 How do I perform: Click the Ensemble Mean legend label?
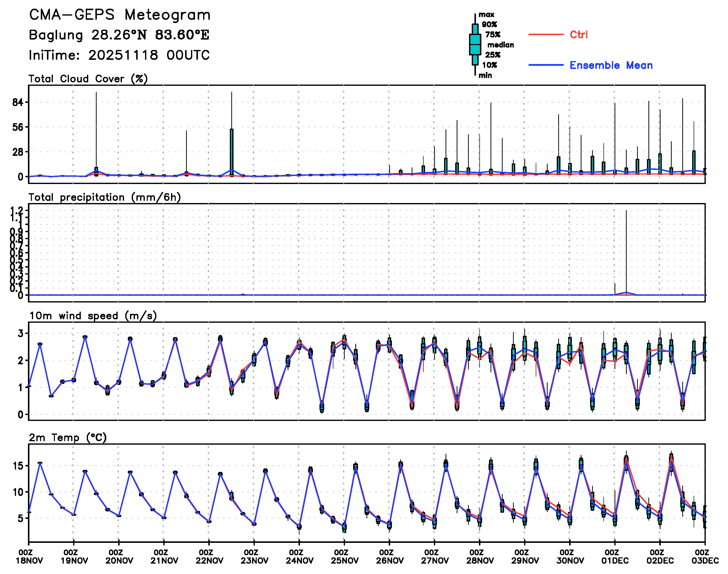[x=611, y=65]
